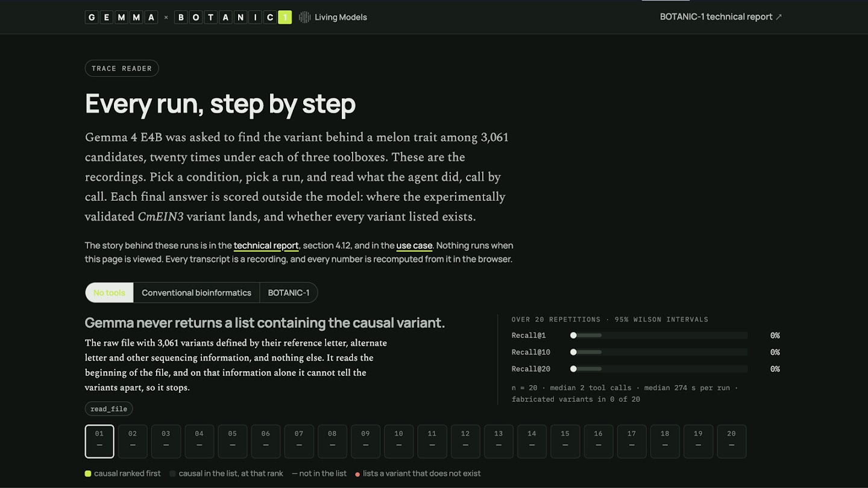Select run 02 tile
868x488 pixels.
click(x=133, y=441)
